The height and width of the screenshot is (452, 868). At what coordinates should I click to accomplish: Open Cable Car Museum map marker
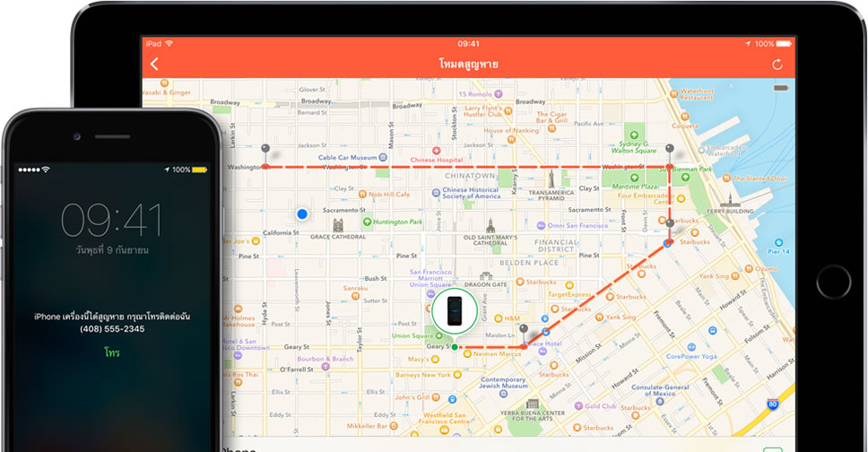click(x=383, y=158)
